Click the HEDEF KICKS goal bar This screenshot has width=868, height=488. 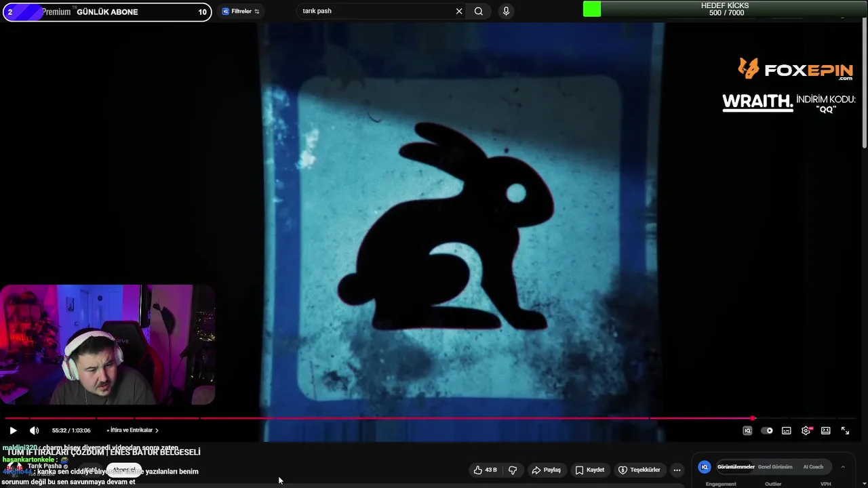point(725,9)
